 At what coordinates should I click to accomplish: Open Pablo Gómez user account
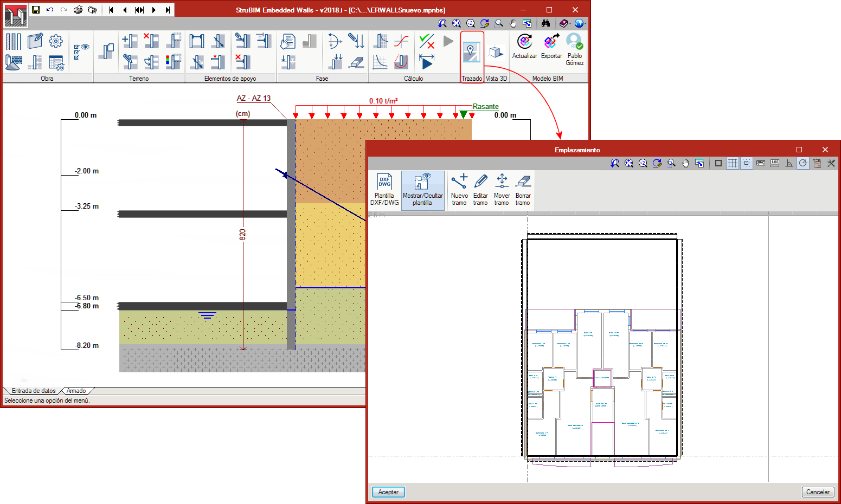point(575,49)
